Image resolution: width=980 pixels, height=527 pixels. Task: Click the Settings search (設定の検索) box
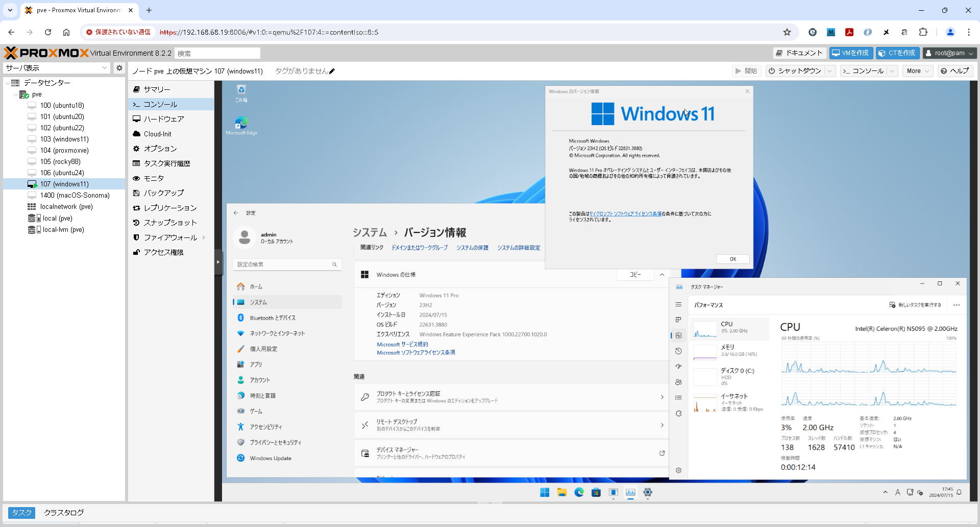tap(287, 265)
